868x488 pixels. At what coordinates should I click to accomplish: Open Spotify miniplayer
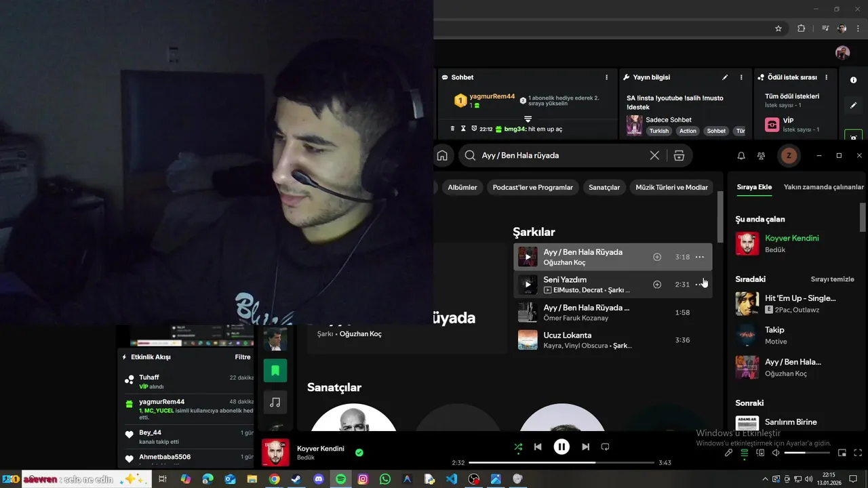pos(842,453)
